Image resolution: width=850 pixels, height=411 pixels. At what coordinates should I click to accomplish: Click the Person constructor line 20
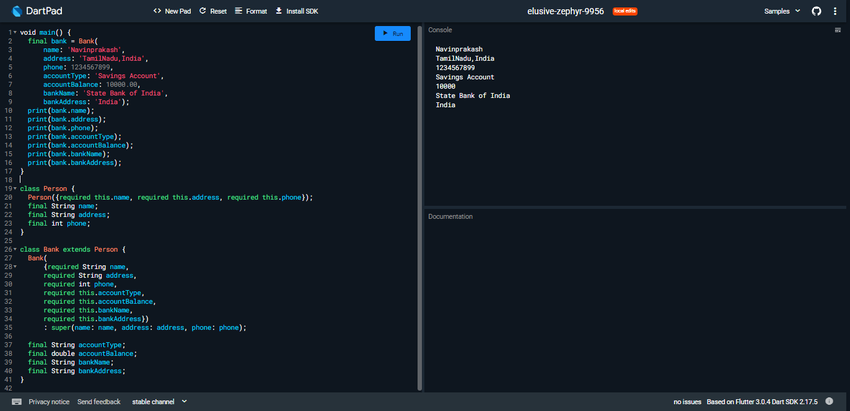pos(170,197)
